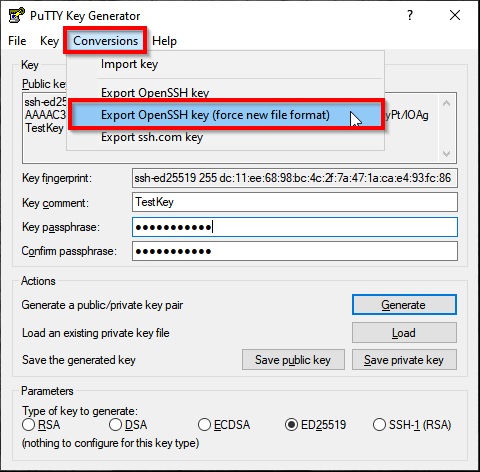This screenshot has height=472, width=480.
Task: Open the Help menu
Action: click(x=164, y=41)
